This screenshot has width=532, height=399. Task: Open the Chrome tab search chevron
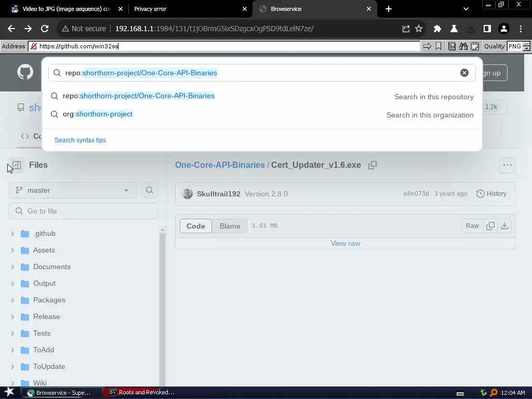click(x=466, y=9)
